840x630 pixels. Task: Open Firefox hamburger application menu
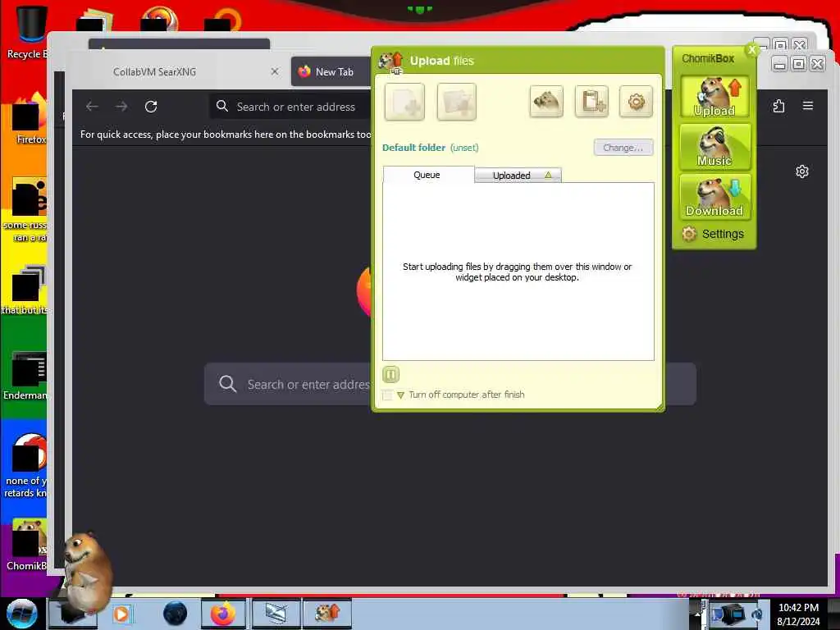(x=808, y=106)
